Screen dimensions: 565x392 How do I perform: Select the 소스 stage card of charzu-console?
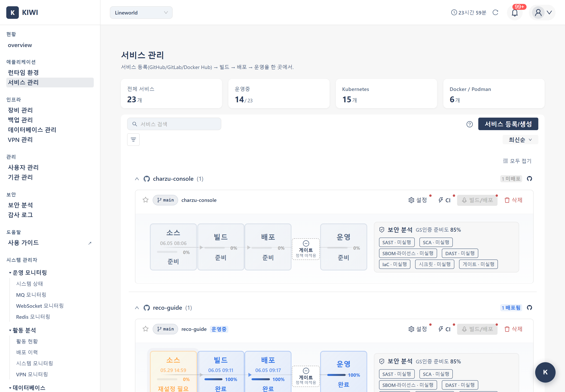173,247
